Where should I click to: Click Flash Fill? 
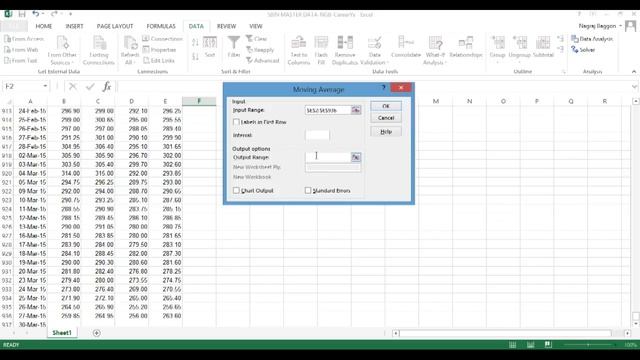tap(321, 50)
